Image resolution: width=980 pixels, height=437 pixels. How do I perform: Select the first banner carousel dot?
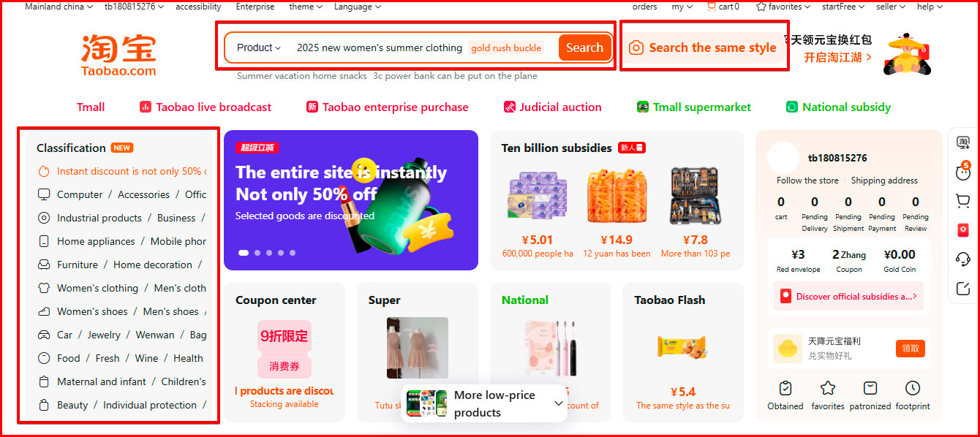pos(244,253)
